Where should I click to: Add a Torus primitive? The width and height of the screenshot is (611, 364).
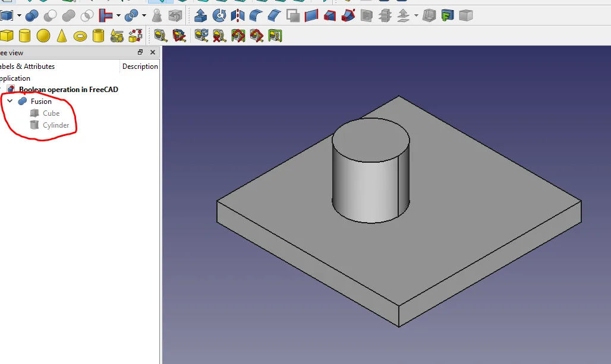tap(80, 36)
